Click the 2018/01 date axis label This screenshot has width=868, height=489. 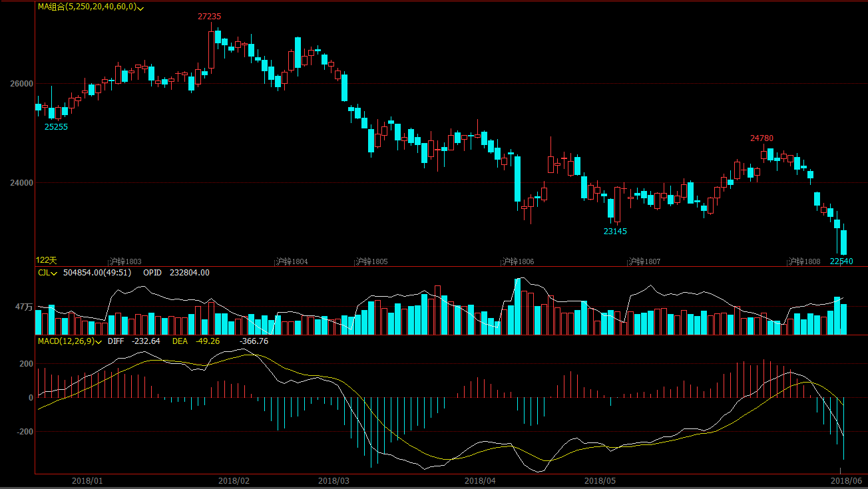click(x=87, y=480)
